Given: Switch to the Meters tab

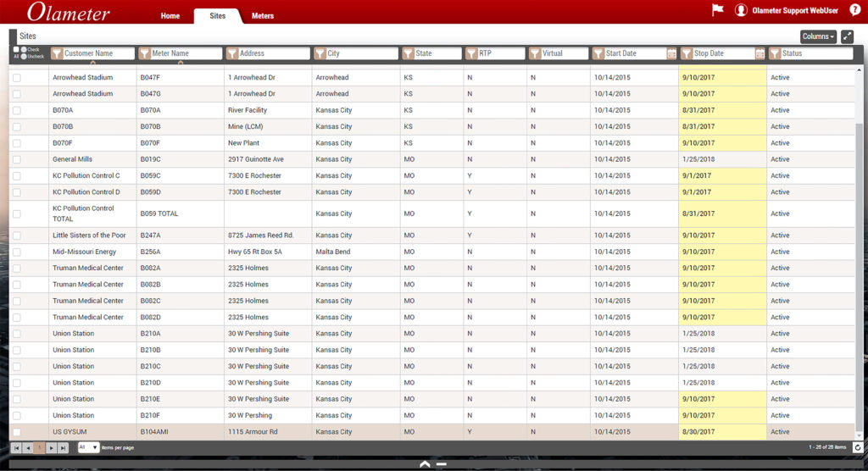Looking at the screenshot, I should point(263,15).
